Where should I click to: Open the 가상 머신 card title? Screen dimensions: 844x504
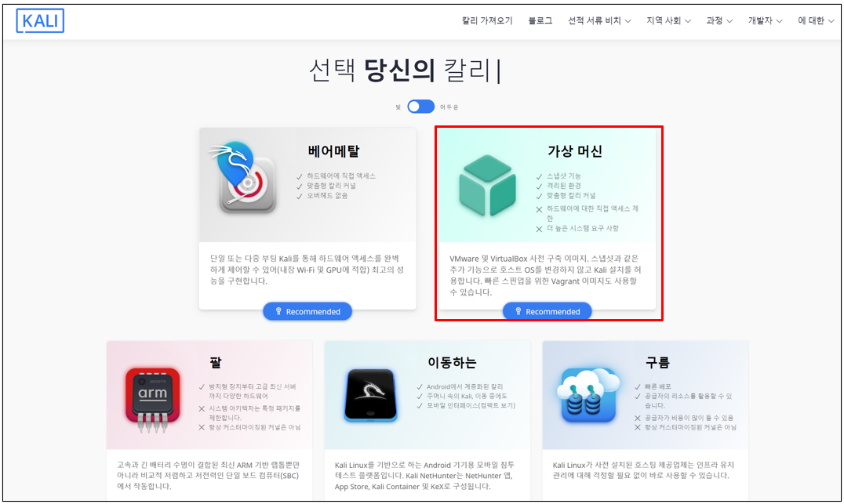tap(575, 151)
